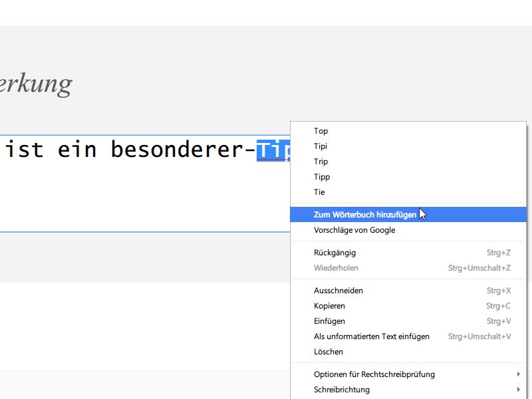The image size is (532, 399).
Task: Choose spelling suggestion 'Tie'
Action: pyautogui.click(x=408, y=192)
